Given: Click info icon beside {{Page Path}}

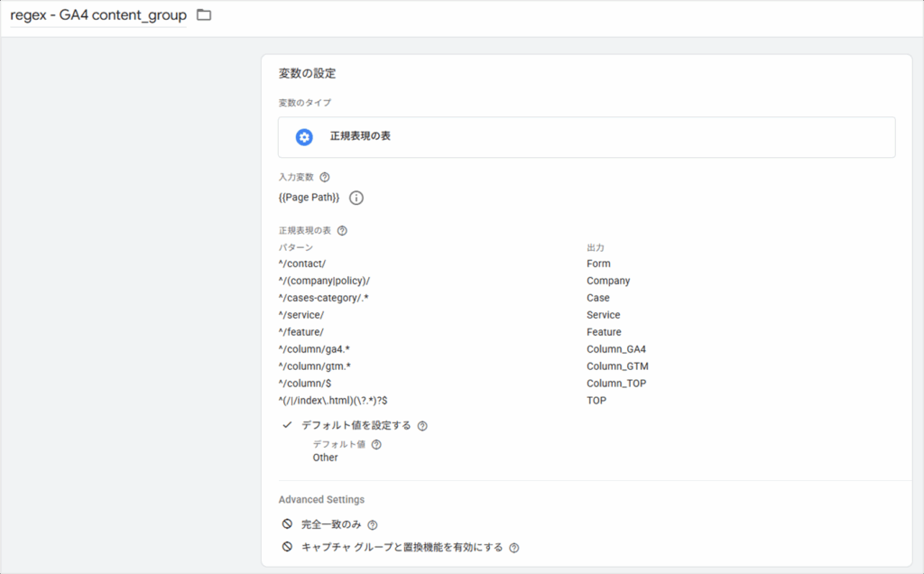Looking at the screenshot, I should (x=356, y=198).
